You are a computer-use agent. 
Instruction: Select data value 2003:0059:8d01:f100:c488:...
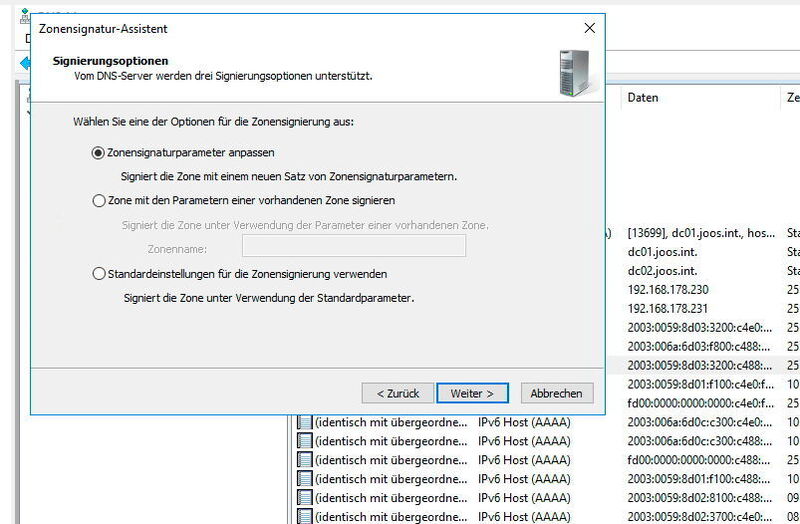pos(699,479)
